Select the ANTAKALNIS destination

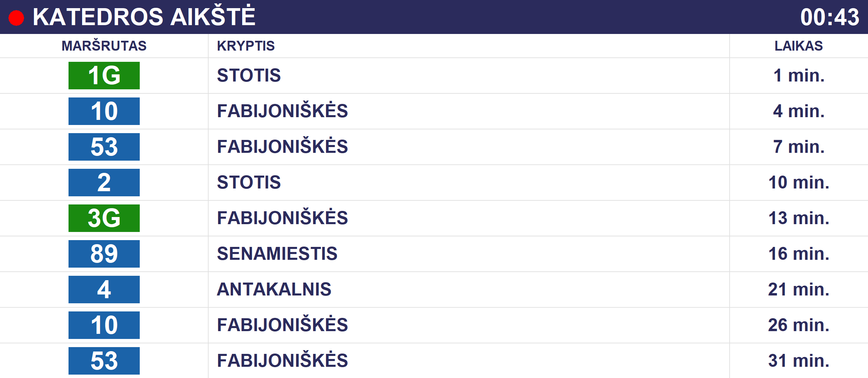(x=274, y=289)
